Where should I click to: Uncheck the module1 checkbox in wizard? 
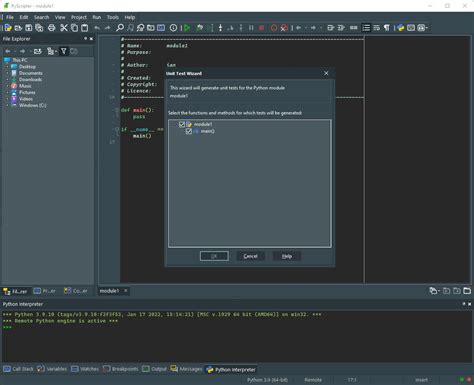coord(182,124)
